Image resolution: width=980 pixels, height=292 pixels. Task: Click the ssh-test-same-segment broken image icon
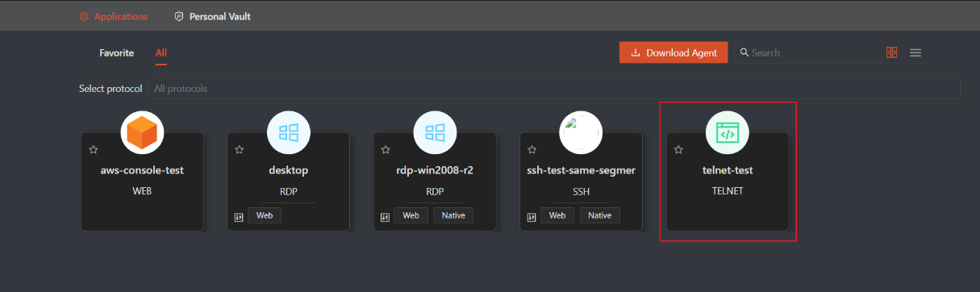pos(582,133)
